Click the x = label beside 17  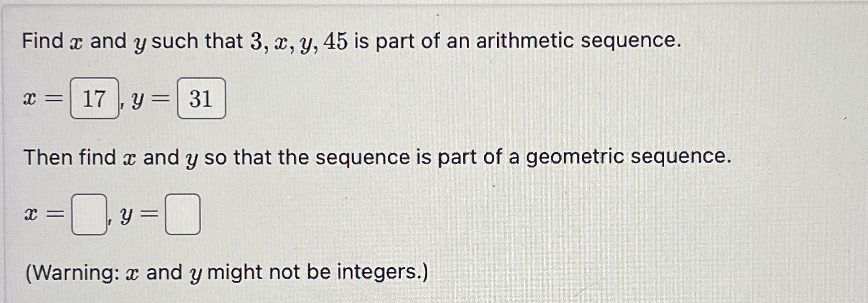43,98
